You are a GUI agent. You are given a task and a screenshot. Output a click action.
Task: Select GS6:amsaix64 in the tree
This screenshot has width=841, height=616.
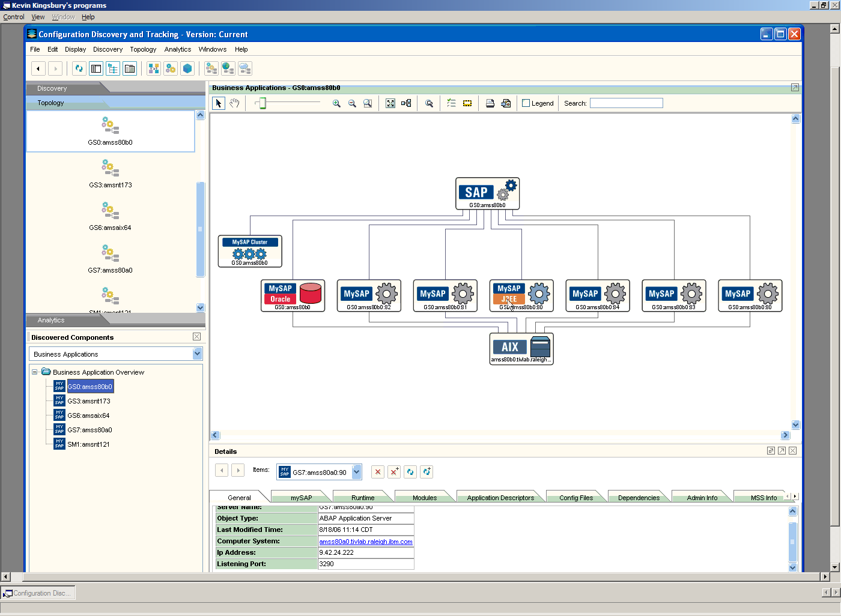(x=88, y=415)
